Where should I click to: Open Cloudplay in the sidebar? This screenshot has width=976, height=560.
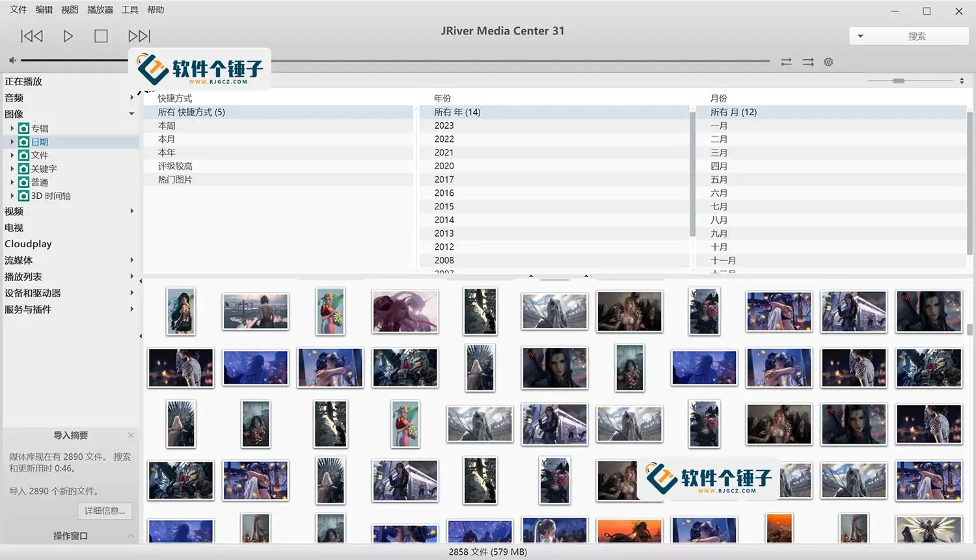(x=28, y=244)
